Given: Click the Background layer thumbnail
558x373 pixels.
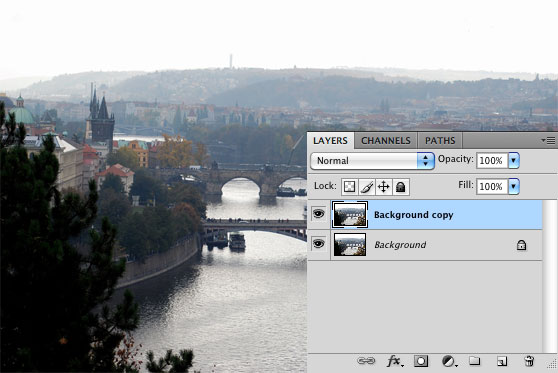Looking at the screenshot, I should [350, 245].
